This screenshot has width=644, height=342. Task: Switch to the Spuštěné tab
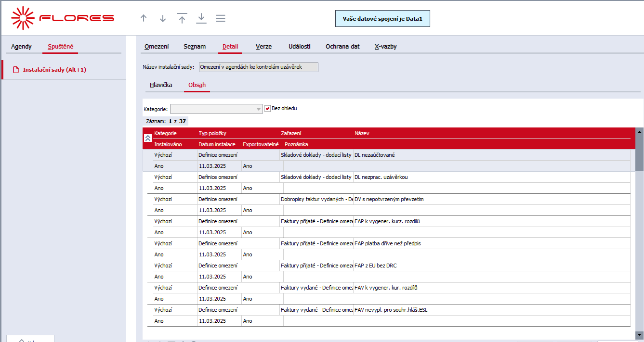(x=60, y=47)
